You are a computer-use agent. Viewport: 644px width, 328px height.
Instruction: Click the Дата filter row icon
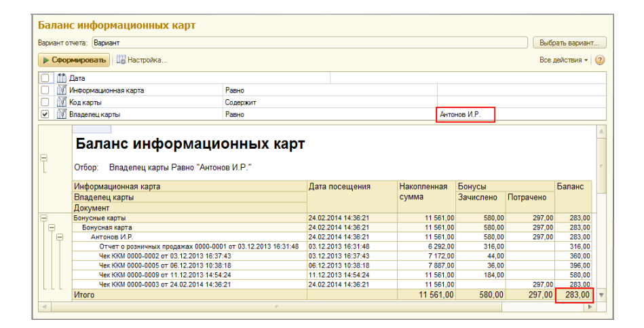click(x=62, y=78)
